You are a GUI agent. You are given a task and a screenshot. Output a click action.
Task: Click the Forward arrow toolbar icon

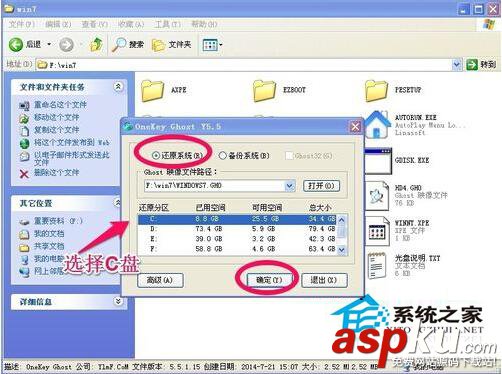click(x=66, y=45)
